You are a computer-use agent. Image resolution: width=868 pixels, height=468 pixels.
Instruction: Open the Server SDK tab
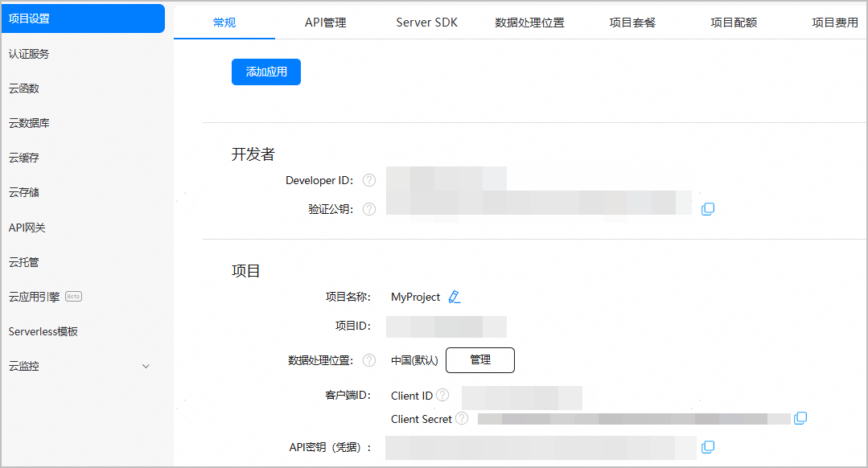(x=426, y=23)
